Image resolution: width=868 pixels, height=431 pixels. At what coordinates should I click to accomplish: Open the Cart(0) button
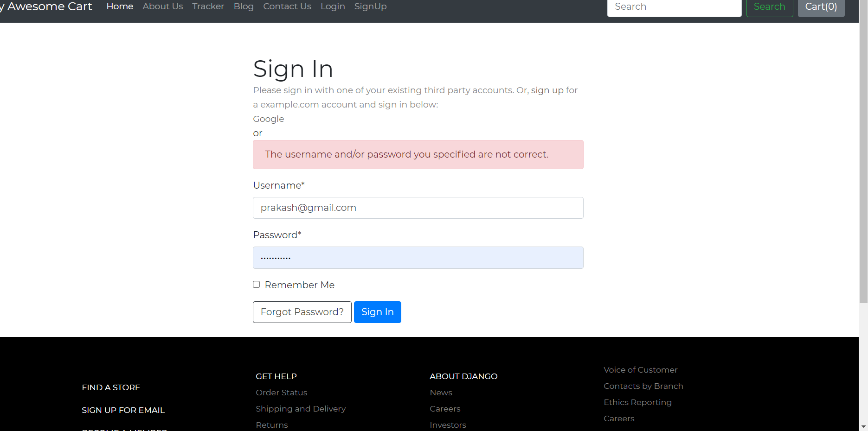(821, 6)
